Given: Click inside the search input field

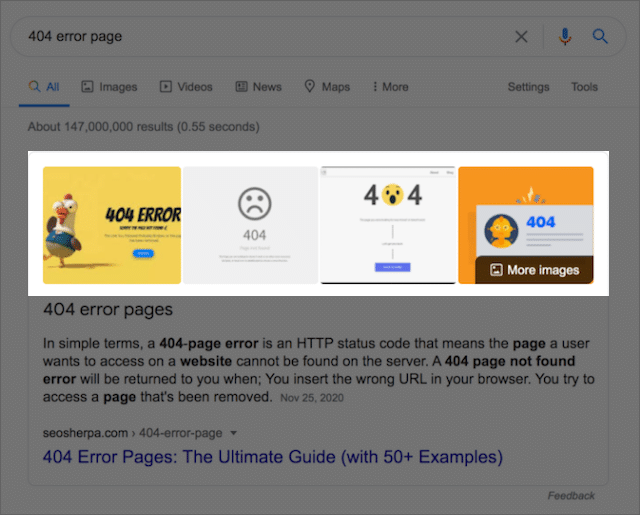Looking at the screenshot, I should pyautogui.click(x=260, y=37).
